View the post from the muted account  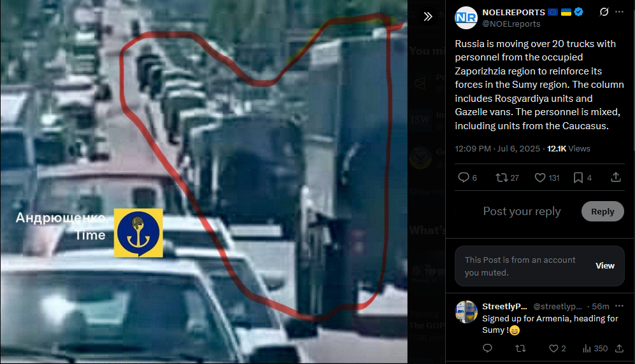[x=604, y=266]
